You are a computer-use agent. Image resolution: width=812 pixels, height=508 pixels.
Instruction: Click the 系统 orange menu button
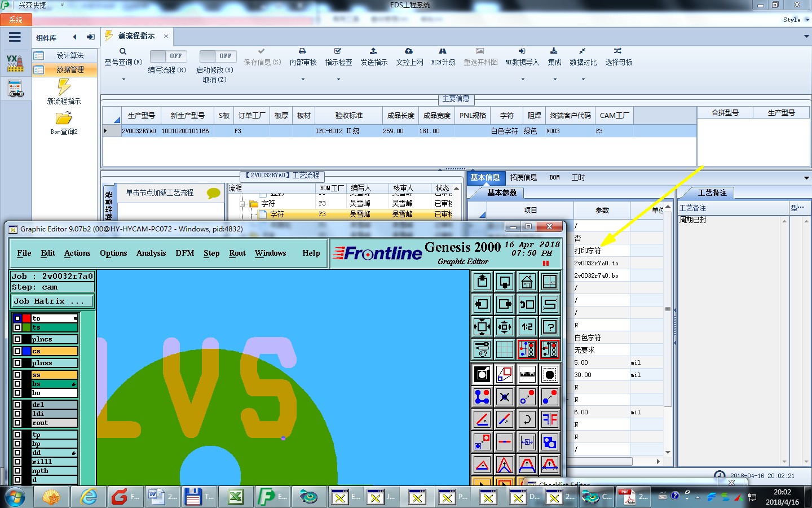click(x=16, y=20)
